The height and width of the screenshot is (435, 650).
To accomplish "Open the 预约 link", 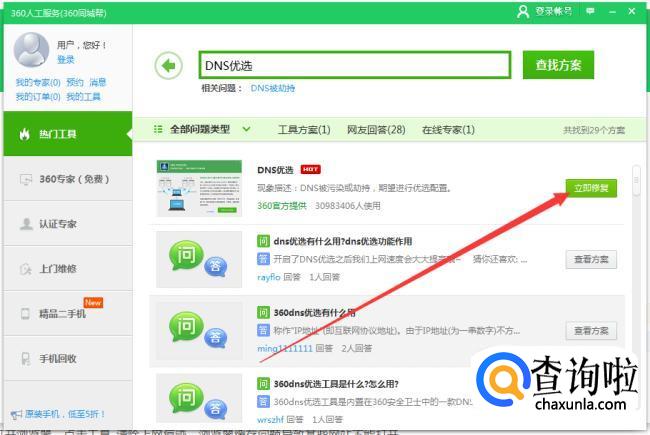I will point(75,83).
